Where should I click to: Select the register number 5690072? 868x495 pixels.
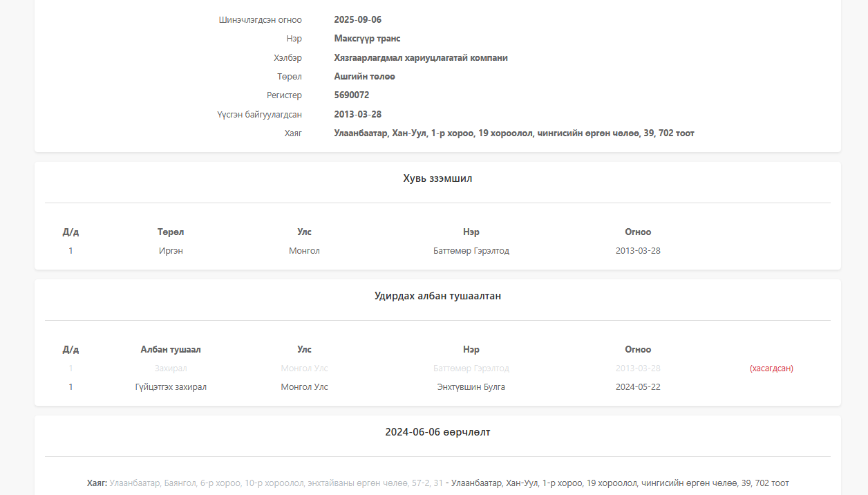[x=351, y=95]
